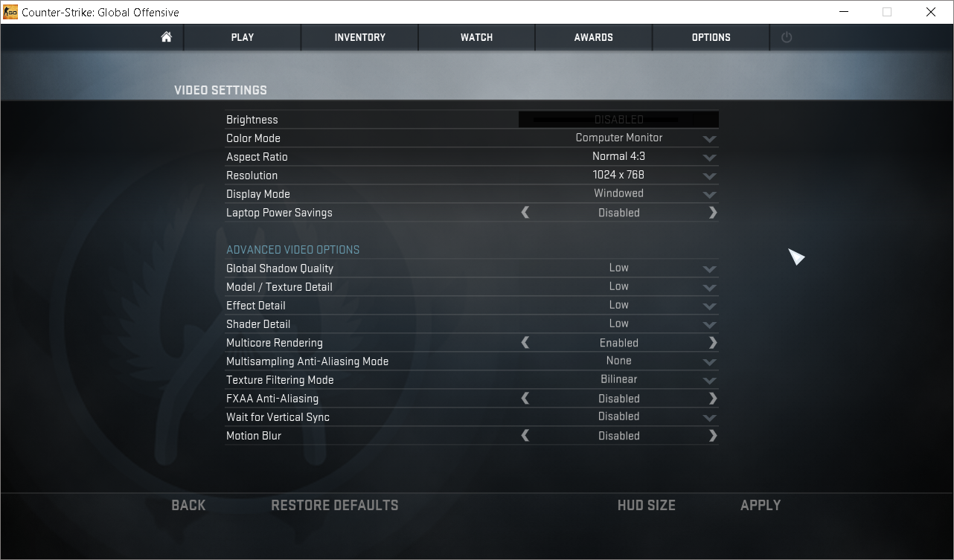Click left arrow next to Multicore Rendering
The height and width of the screenshot is (560, 954).
(x=525, y=343)
